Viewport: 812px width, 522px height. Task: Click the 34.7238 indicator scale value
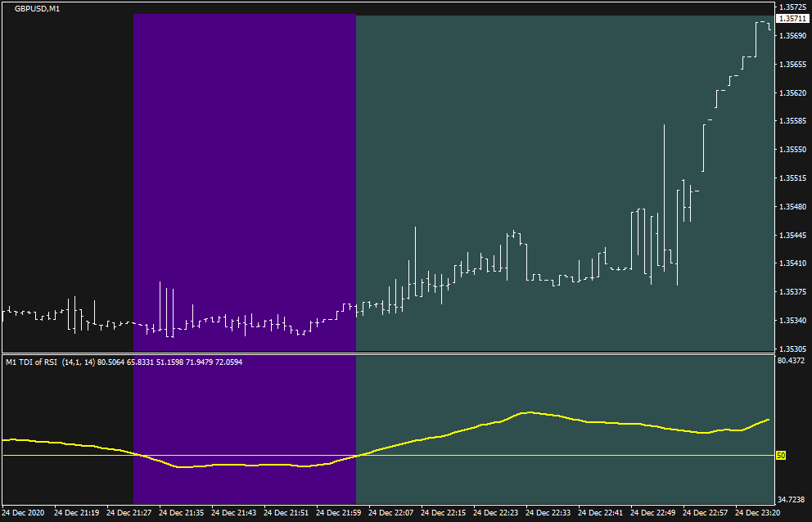point(792,500)
